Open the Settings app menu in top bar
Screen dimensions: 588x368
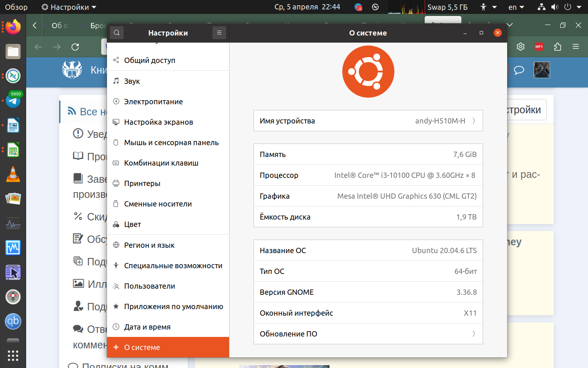69,7
